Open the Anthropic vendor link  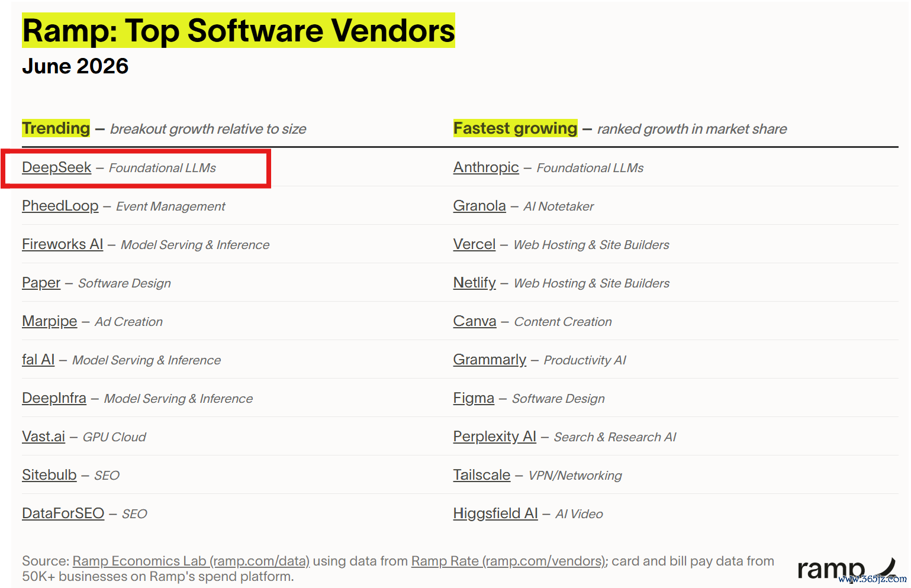pos(486,167)
